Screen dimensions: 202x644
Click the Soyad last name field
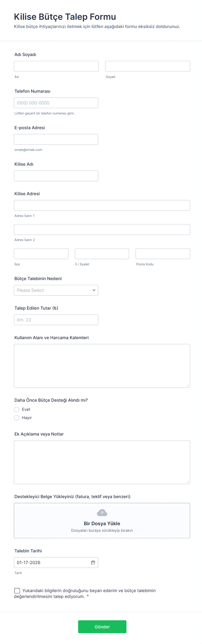(x=147, y=66)
